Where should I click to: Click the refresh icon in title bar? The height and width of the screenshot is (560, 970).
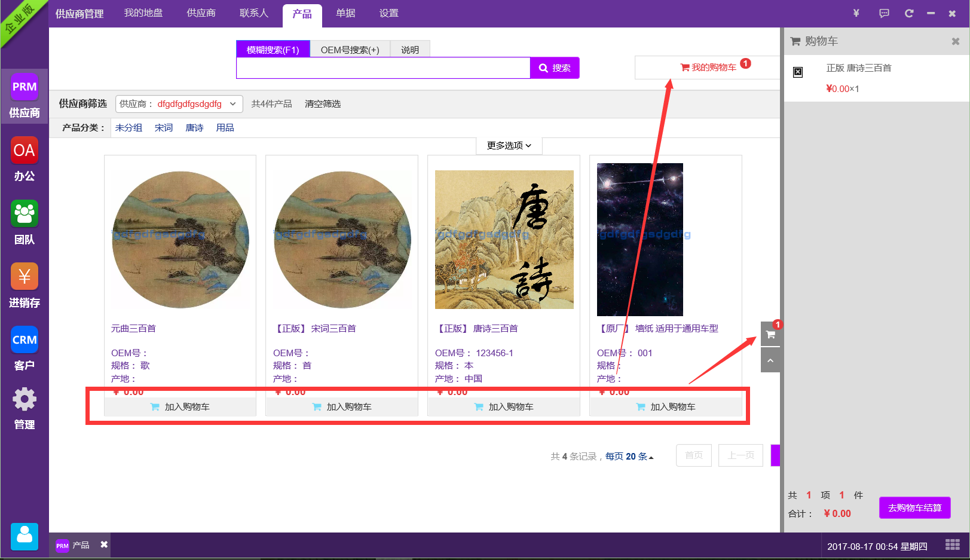tap(909, 13)
